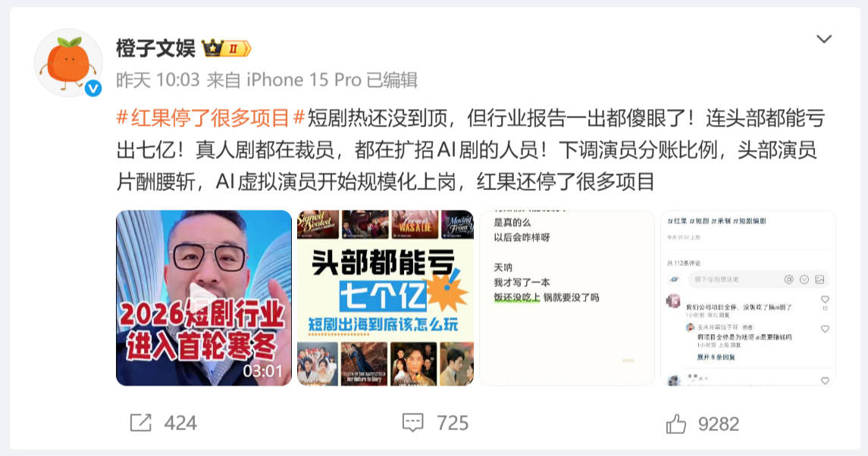Image resolution: width=868 pixels, height=456 pixels.
Task: Open the orange mascot profile avatar
Action: coord(68,63)
